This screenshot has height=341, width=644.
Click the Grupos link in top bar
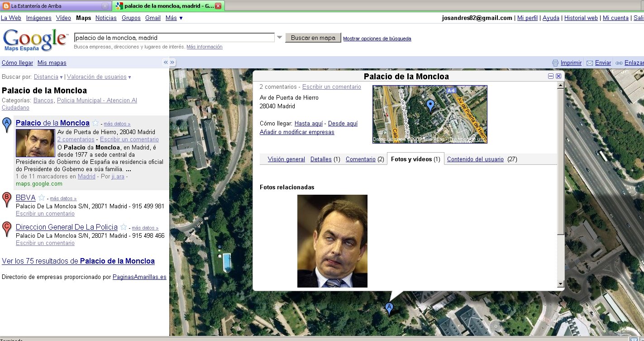click(131, 18)
